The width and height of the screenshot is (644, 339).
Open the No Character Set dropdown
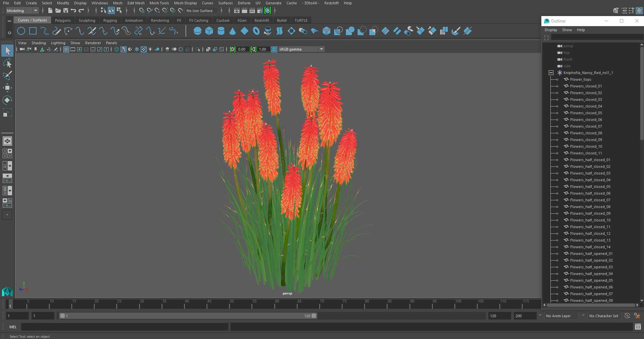605,316
